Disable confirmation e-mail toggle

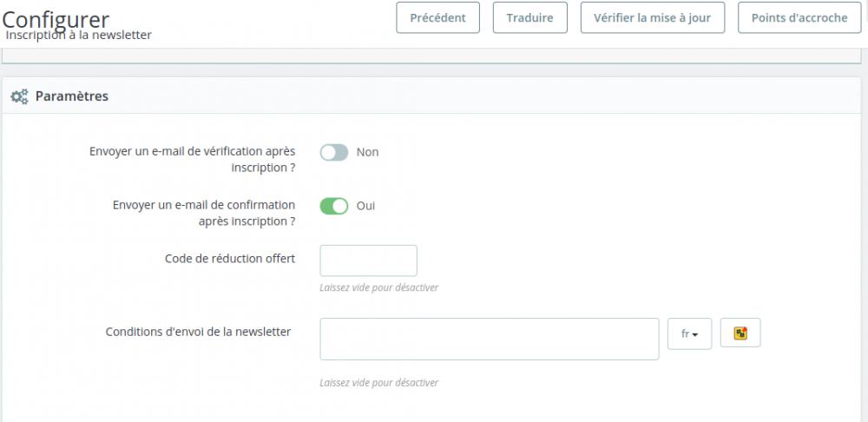point(334,206)
